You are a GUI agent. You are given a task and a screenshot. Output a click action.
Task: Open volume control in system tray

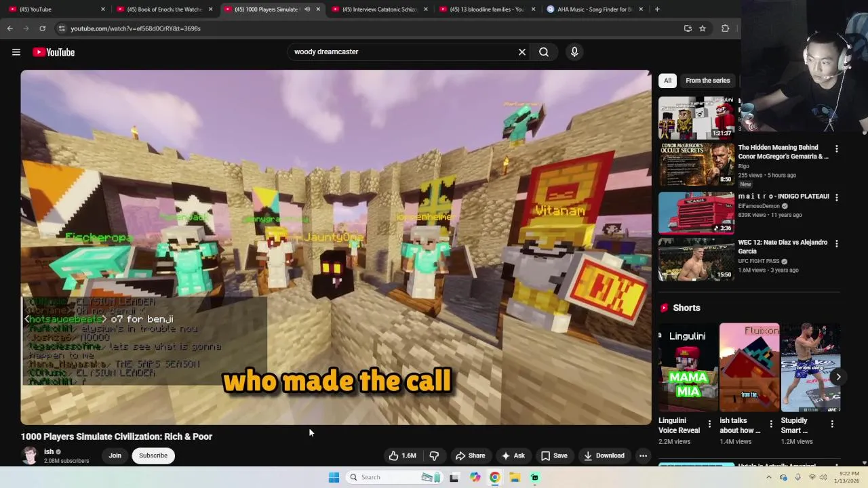click(824, 477)
